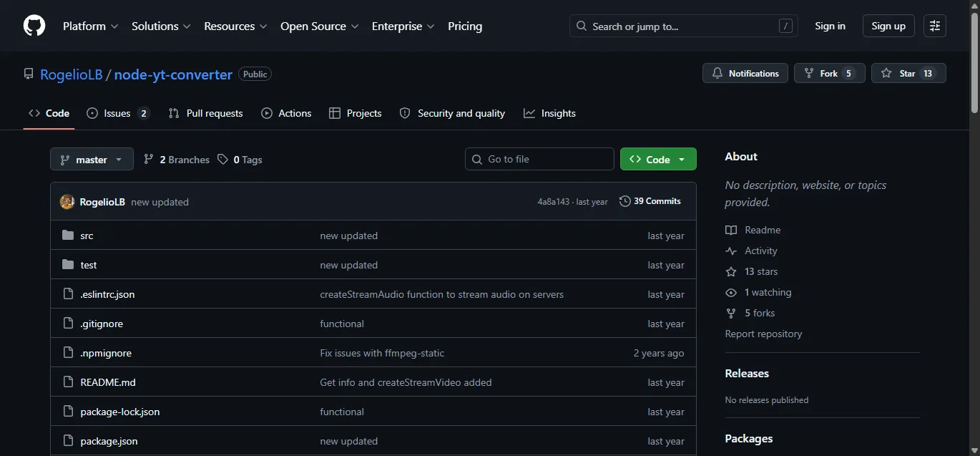View 13 stars stargazers link
Viewport: 980px width, 456px height.
(x=751, y=271)
